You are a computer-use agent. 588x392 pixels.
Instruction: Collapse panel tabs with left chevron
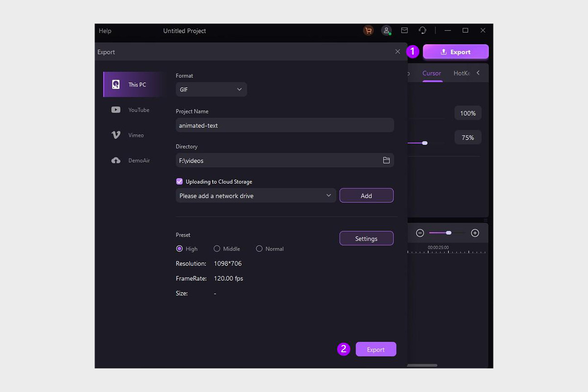[x=478, y=73]
